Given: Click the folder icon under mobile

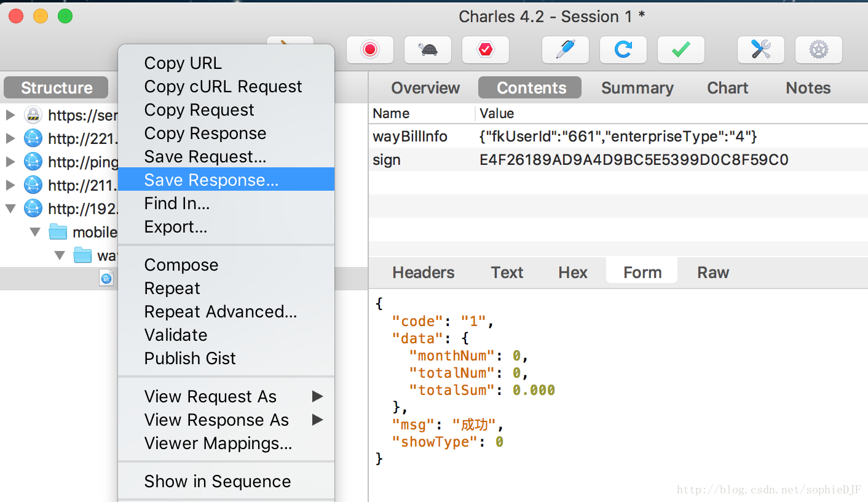Looking at the screenshot, I should pos(82,255).
